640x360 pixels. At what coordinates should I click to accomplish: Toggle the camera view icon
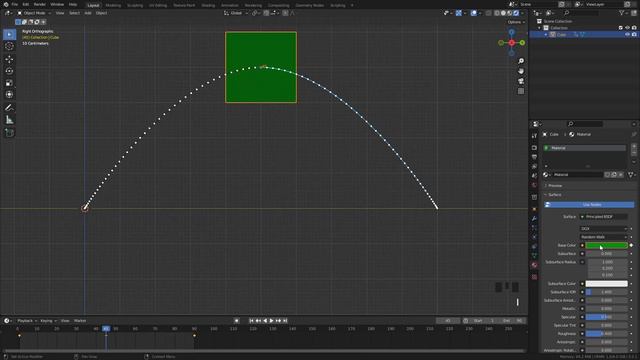pos(521,81)
